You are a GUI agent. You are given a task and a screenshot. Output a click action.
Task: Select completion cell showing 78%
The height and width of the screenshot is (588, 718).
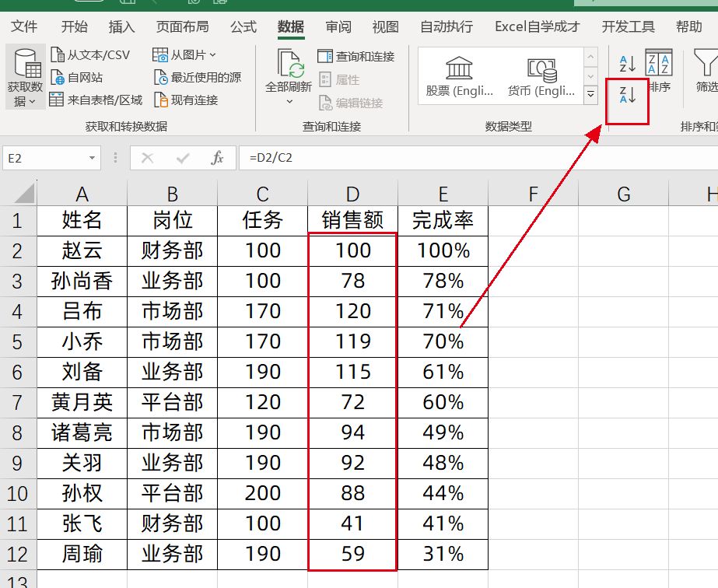coord(443,282)
